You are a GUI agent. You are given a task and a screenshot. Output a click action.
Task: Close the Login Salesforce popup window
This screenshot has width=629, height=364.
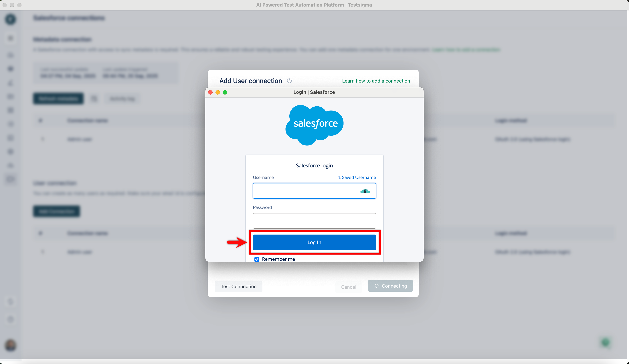[x=210, y=92]
